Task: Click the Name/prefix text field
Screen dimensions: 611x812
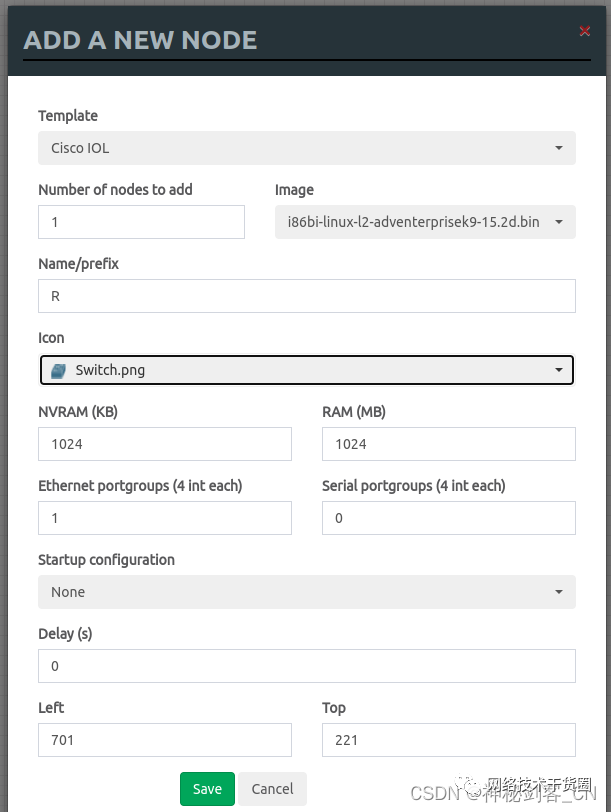Action: [306, 296]
